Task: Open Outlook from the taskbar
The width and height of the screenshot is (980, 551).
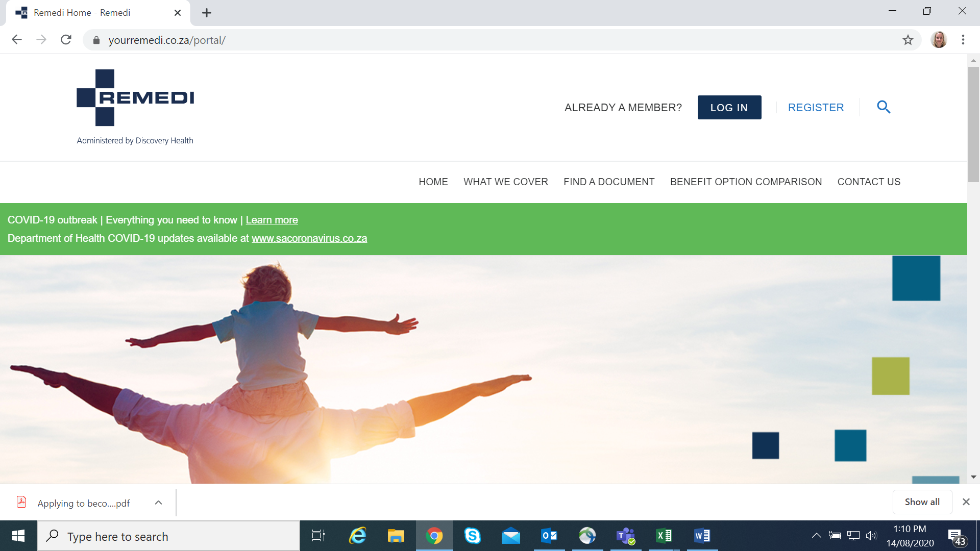Action: [x=549, y=536]
